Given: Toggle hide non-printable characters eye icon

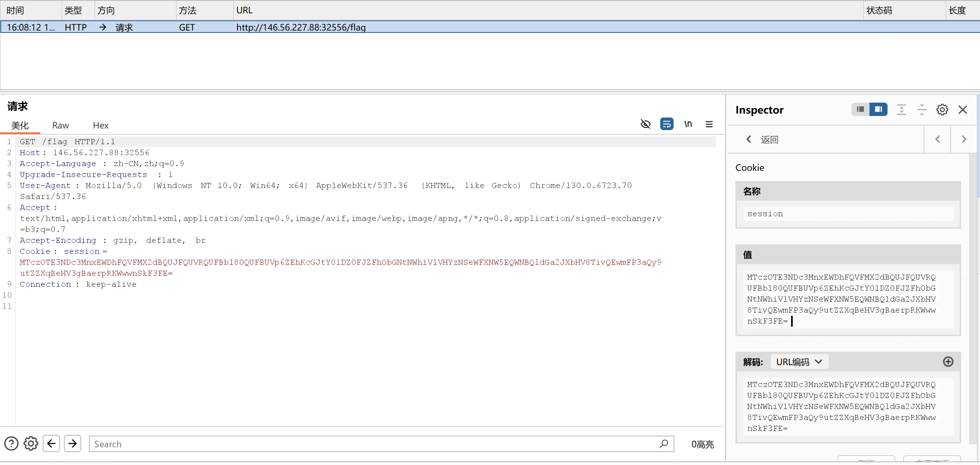Looking at the screenshot, I should [x=645, y=124].
